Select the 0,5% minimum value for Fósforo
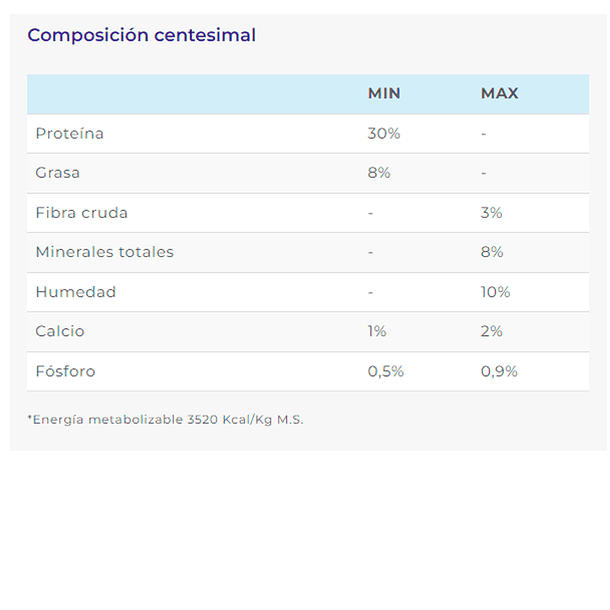The image size is (610, 610). 386,371
